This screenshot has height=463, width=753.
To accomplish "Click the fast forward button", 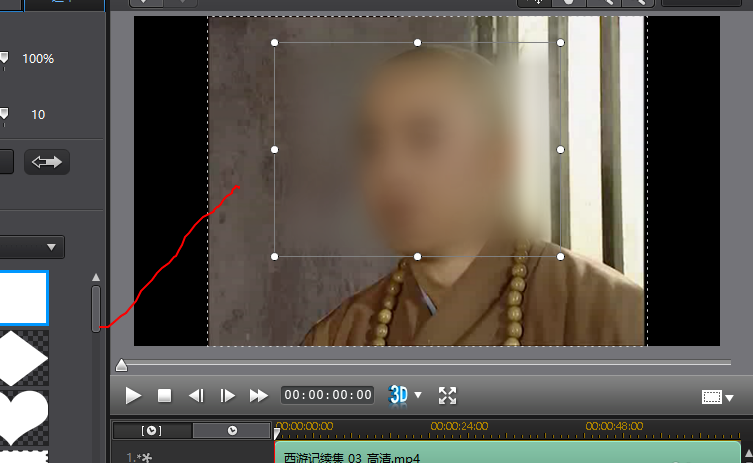I will [259, 396].
